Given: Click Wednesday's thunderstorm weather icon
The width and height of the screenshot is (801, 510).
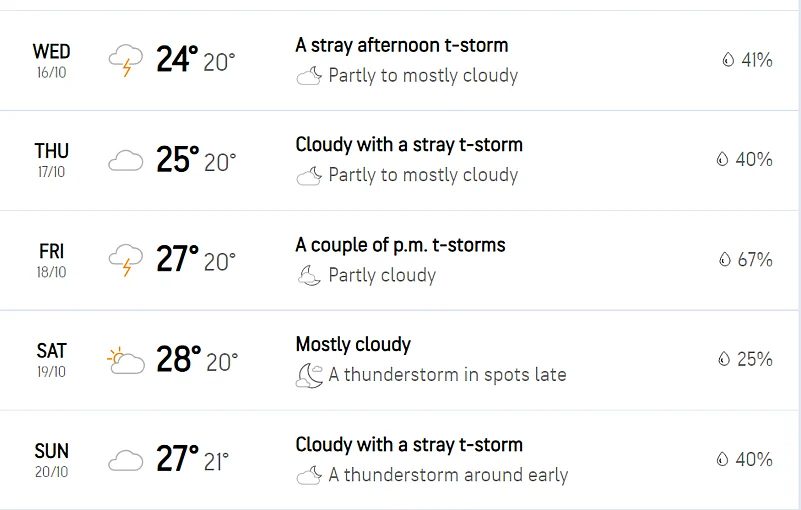Looking at the screenshot, I should coord(125,60).
